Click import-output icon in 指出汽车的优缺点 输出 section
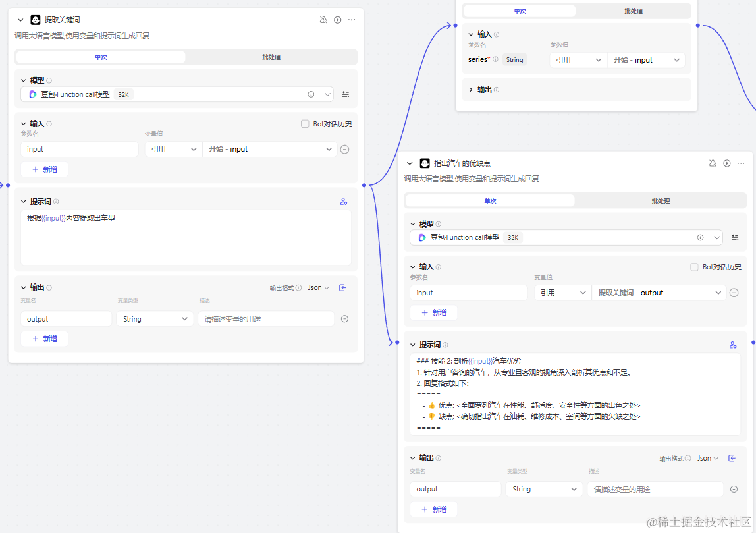Viewport: 756px width, 533px height. click(x=732, y=459)
